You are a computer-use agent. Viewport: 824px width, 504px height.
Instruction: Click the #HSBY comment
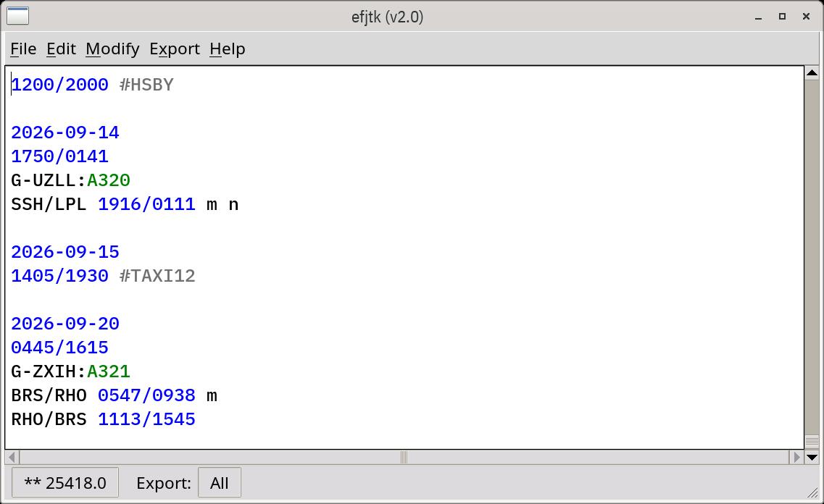coord(146,85)
